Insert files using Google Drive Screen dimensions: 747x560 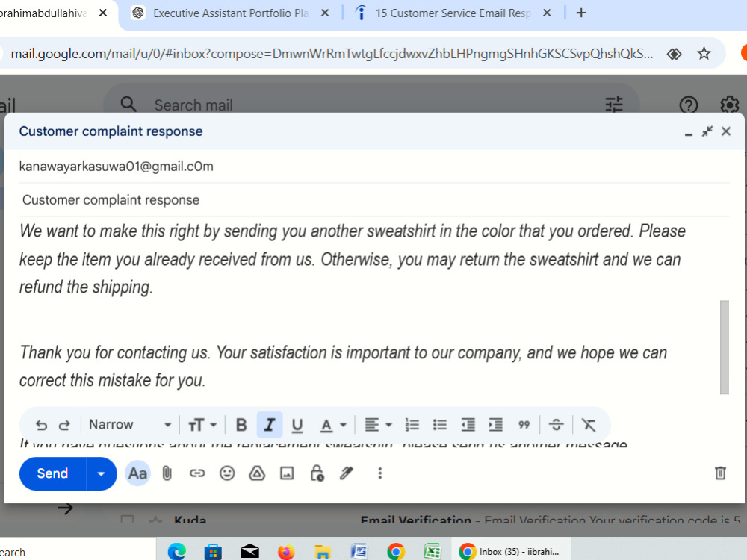257,473
